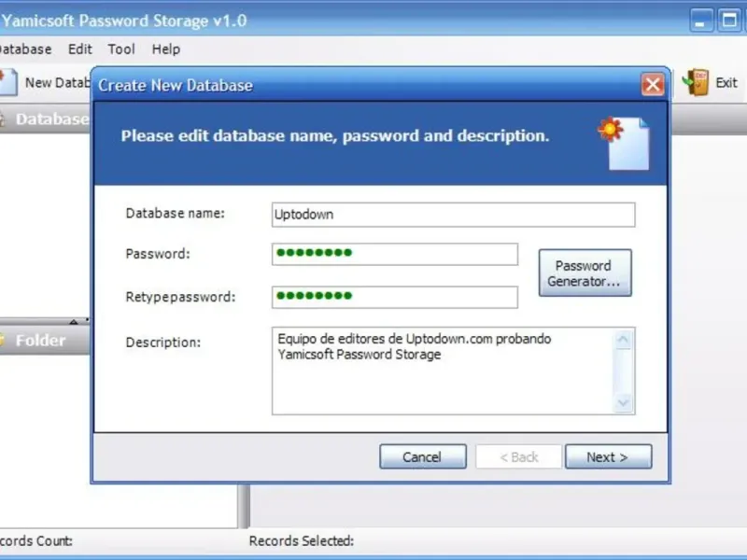
Task: Click the Exit toolbar label
Action: click(726, 83)
